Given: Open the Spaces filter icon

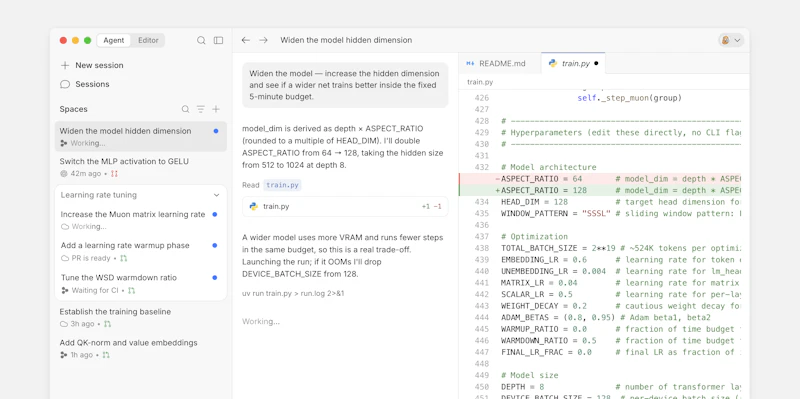Looking at the screenshot, I should pyautogui.click(x=201, y=109).
